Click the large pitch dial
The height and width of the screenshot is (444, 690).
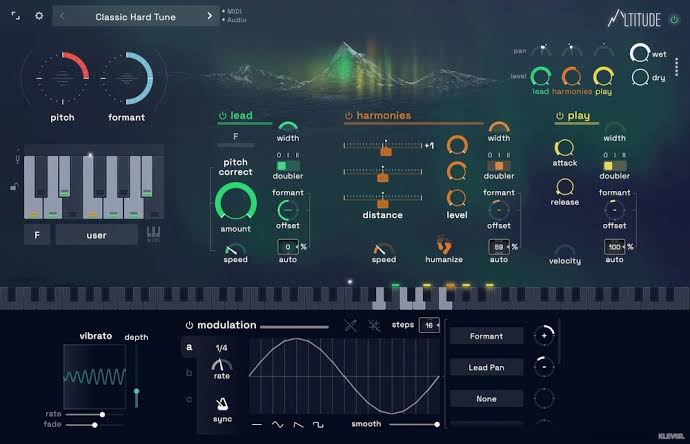point(62,78)
